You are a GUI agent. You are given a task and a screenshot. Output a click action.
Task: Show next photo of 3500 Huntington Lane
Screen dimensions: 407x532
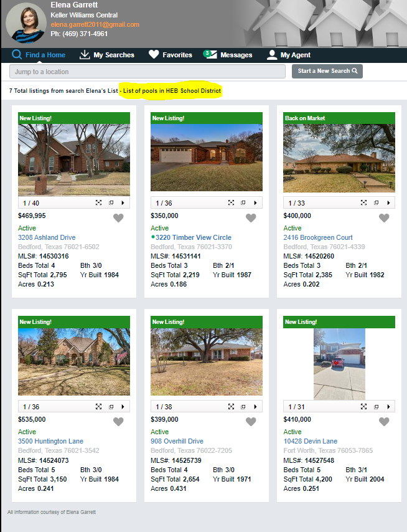[123, 406]
